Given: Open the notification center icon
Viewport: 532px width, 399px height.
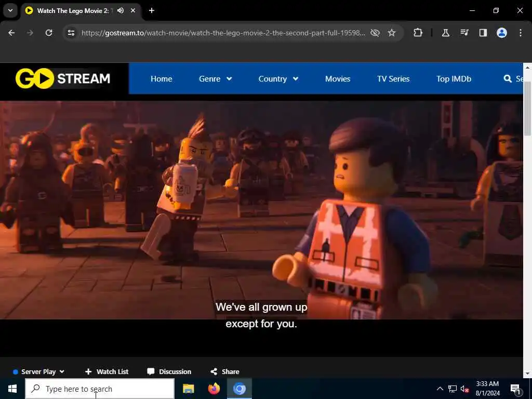Looking at the screenshot, I should click(516, 389).
